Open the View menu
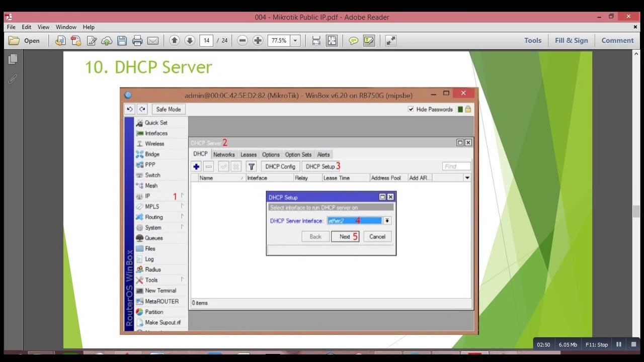 (x=43, y=27)
